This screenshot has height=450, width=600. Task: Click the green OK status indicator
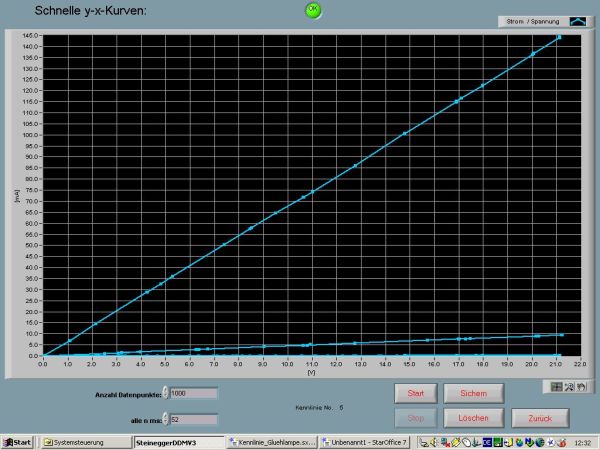pos(313,10)
